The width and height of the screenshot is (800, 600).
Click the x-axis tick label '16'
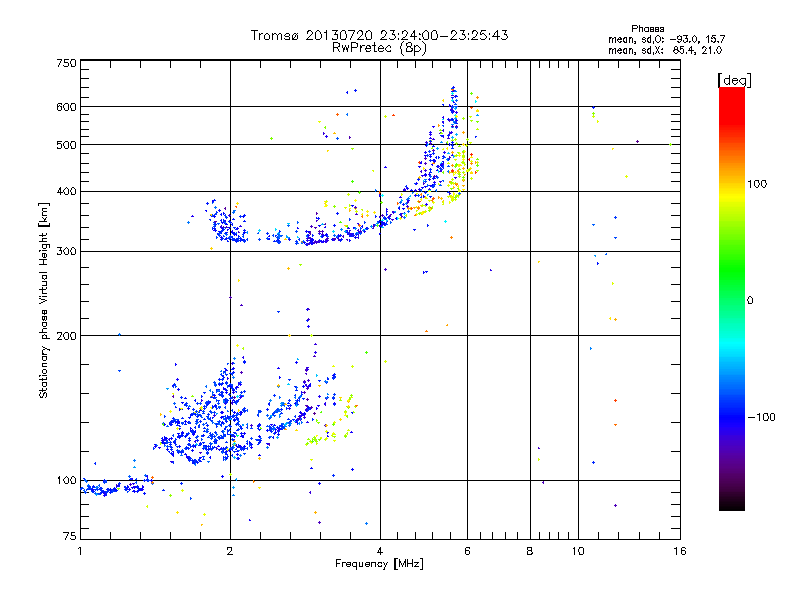pyautogui.click(x=680, y=551)
